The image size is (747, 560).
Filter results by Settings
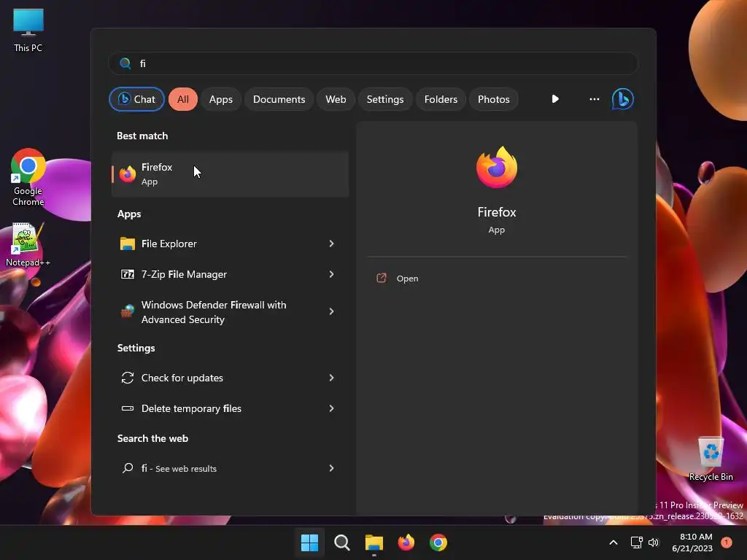coord(385,99)
